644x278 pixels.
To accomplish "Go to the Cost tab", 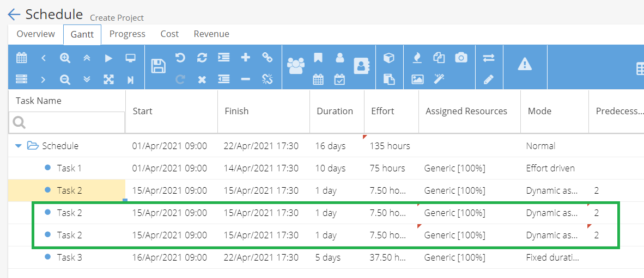I will tap(169, 34).
